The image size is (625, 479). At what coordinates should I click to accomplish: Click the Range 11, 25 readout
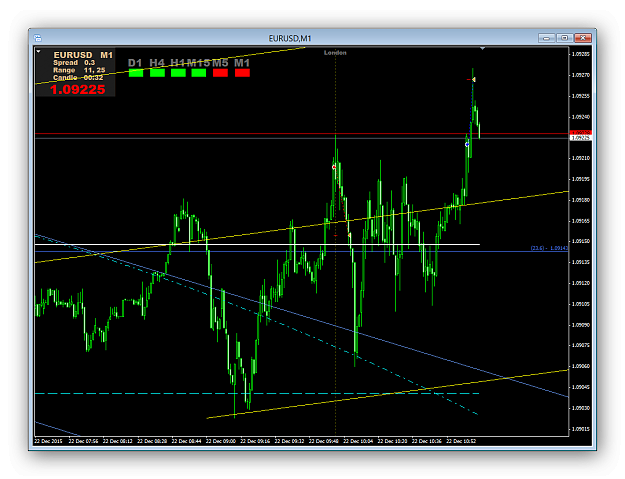point(79,70)
